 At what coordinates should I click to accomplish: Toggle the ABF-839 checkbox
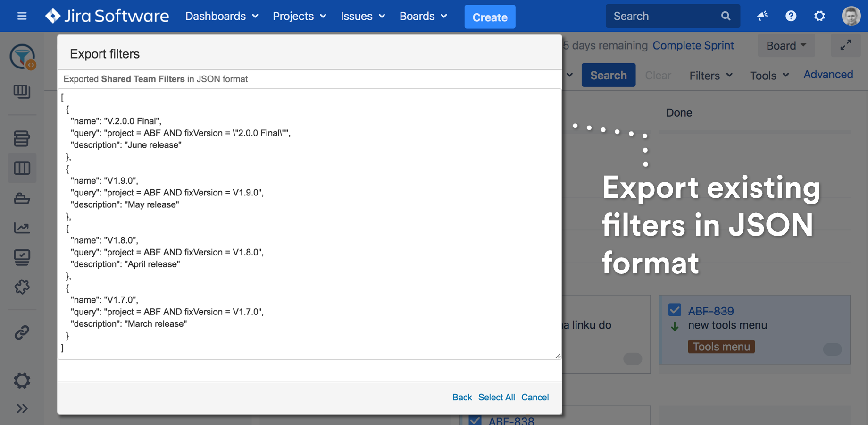tap(675, 310)
